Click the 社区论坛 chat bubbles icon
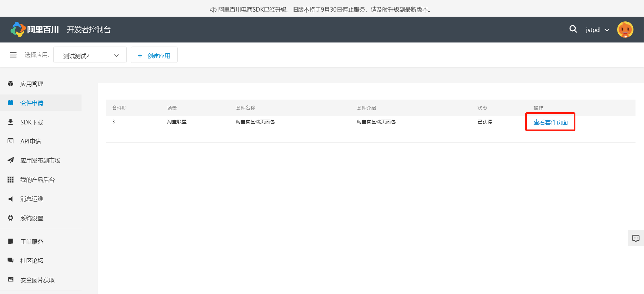644x294 pixels. tap(11, 260)
